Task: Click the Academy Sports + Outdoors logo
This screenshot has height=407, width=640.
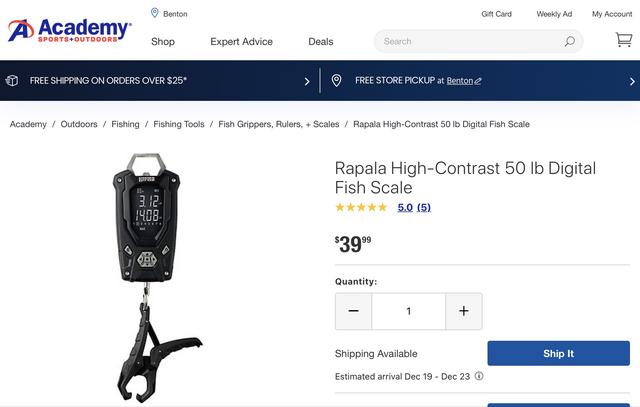Action: [70, 31]
